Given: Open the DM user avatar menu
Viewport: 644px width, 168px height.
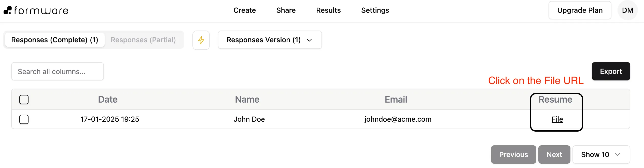Looking at the screenshot, I should point(627,10).
